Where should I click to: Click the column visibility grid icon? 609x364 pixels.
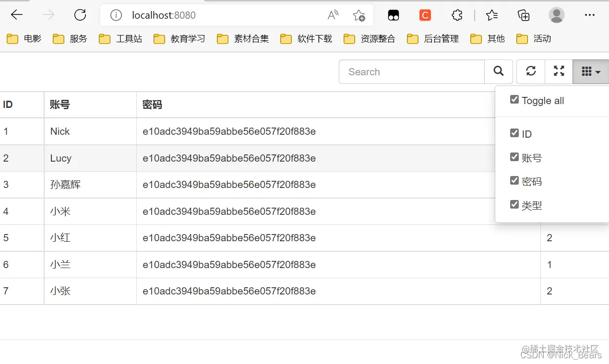point(586,71)
